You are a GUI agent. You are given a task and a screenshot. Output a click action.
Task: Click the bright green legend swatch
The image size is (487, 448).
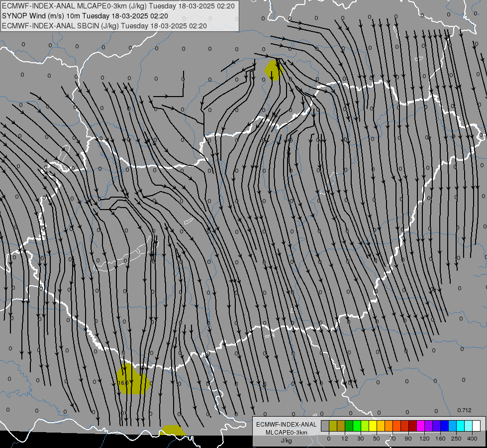click(357, 426)
